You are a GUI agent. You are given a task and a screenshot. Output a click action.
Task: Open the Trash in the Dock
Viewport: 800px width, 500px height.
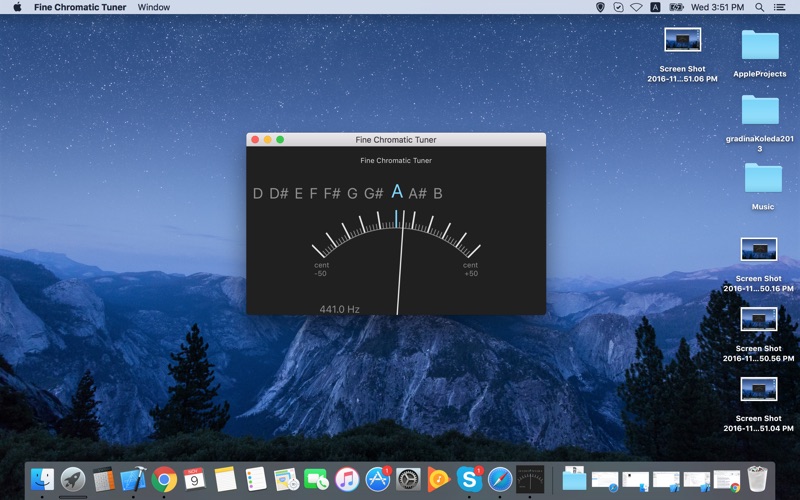[757, 479]
